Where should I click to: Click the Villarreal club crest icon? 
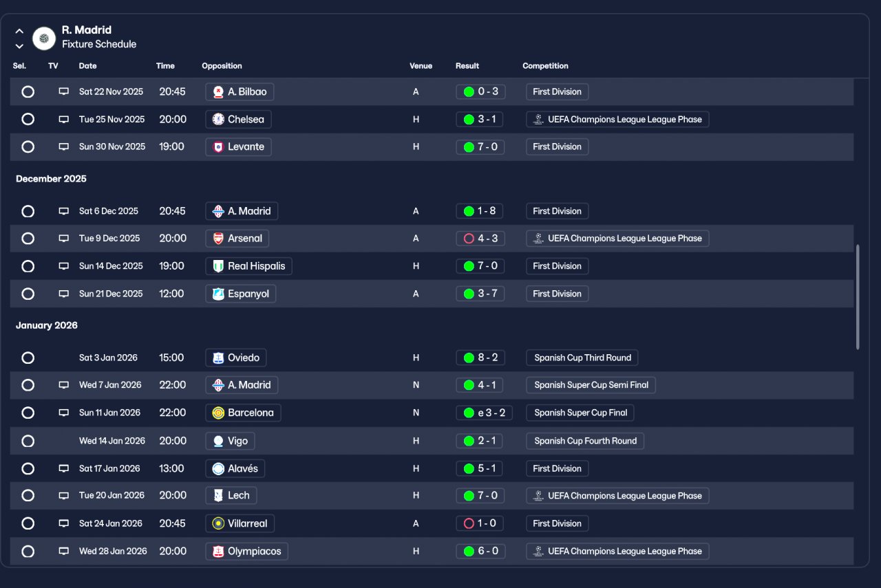coord(218,523)
